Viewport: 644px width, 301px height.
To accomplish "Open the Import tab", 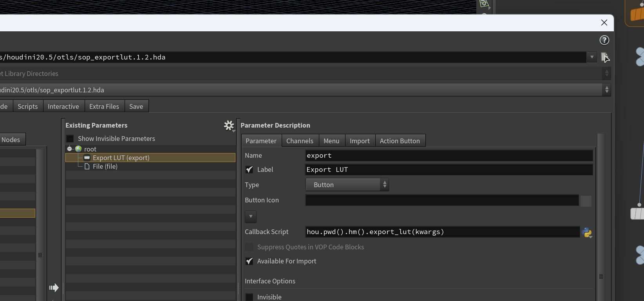I will pyautogui.click(x=360, y=141).
